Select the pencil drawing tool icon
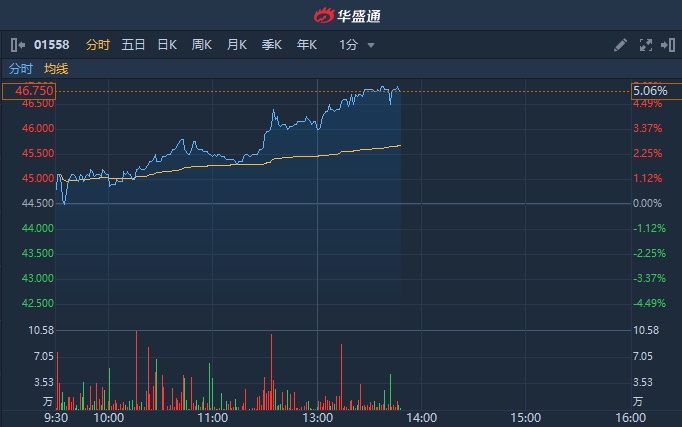Screen dimensions: 682x427 point(620,45)
